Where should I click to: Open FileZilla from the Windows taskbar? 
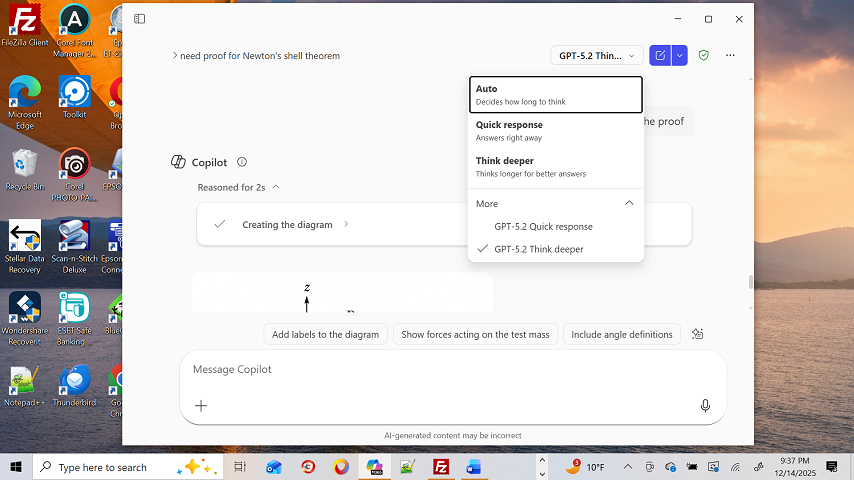point(441,467)
